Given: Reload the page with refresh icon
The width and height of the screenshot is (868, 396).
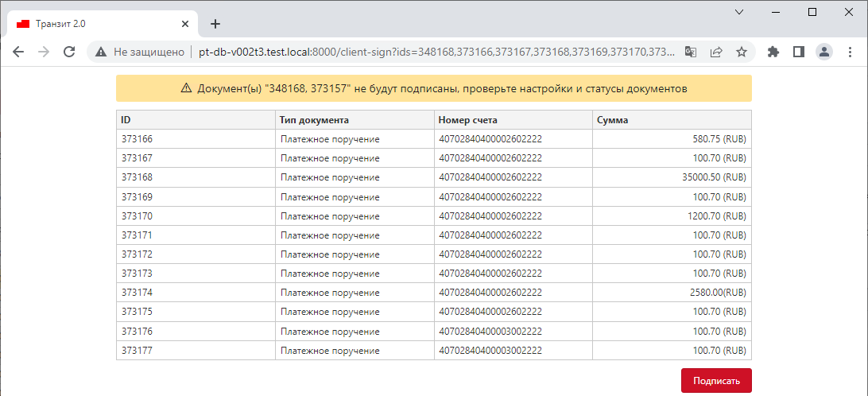Looking at the screenshot, I should (x=69, y=52).
